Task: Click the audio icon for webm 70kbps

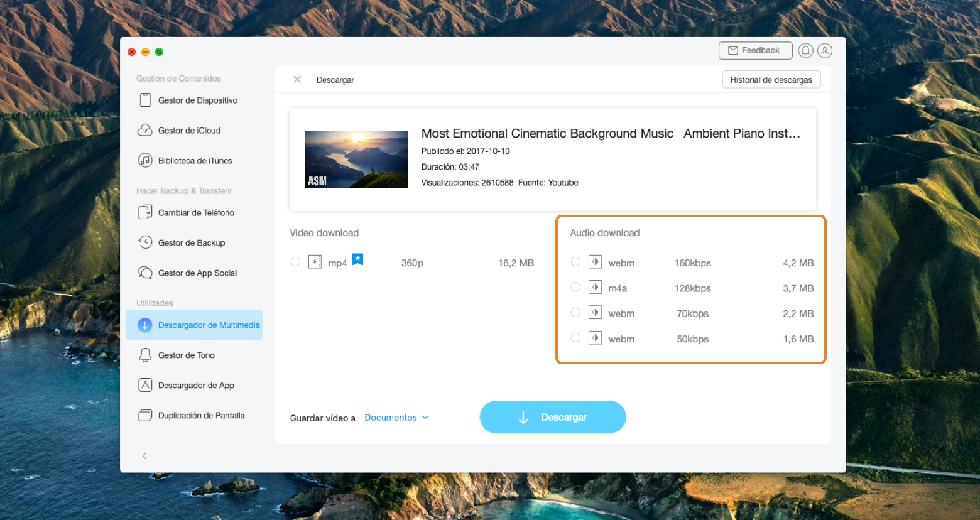Action: click(595, 312)
